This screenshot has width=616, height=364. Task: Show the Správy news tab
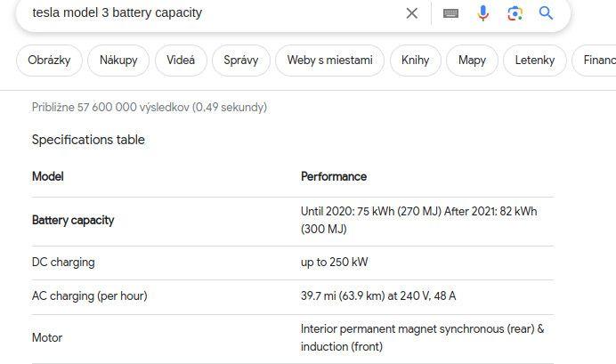[x=241, y=61]
